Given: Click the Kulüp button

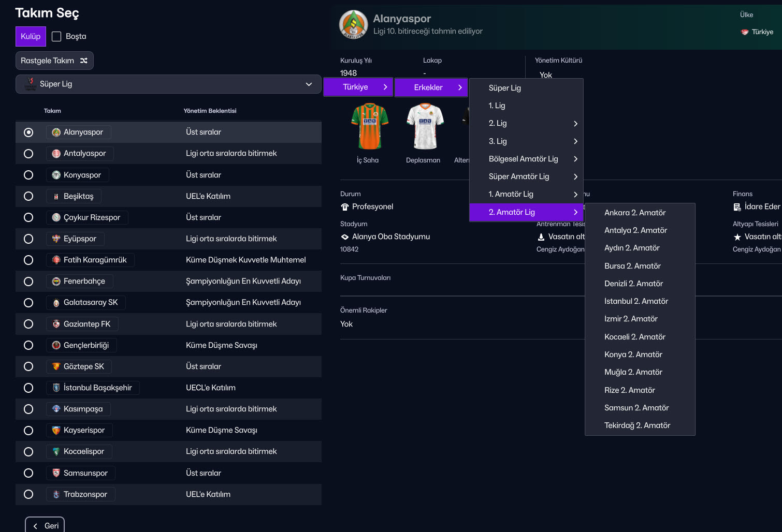Looking at the screenshot, I should click(x=31, y=37).
